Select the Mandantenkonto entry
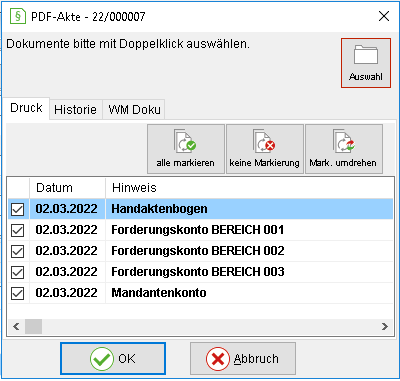Viewport: 400px width, 381px height. point(159,293)
